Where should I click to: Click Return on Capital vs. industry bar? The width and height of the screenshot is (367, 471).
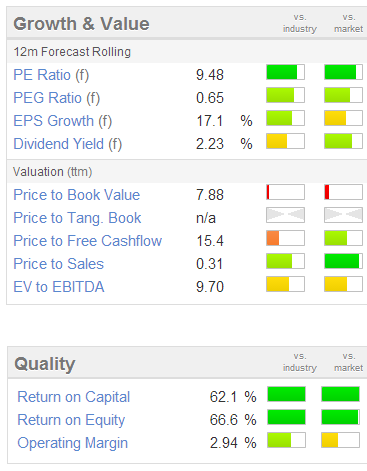(286, 394)
